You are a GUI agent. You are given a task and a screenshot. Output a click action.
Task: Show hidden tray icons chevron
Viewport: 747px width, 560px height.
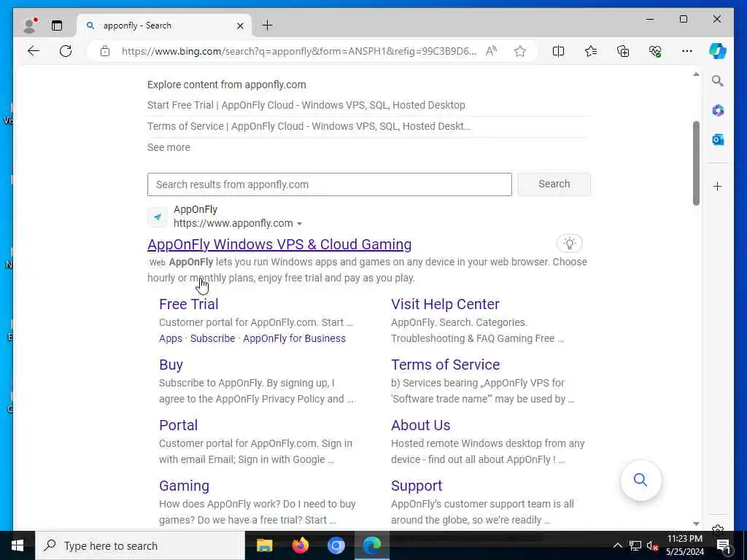click(x=617, y=545)
